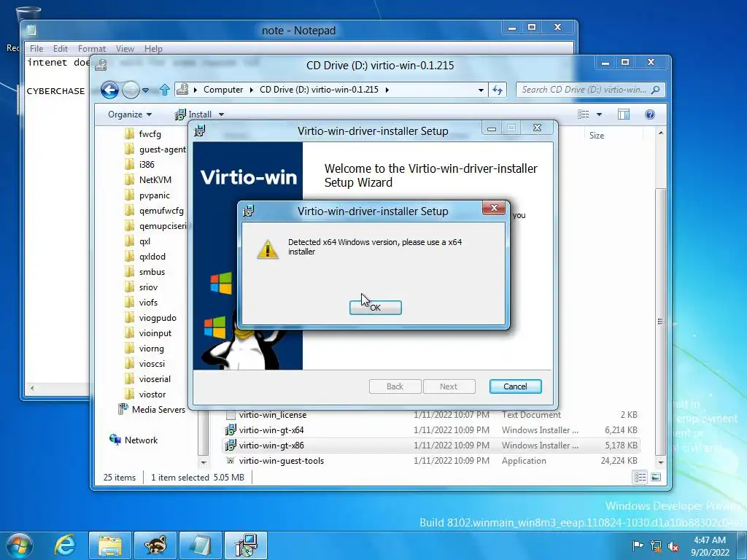
Task: Open Explorer help question mark icon
Action: (x=650, y=114)
